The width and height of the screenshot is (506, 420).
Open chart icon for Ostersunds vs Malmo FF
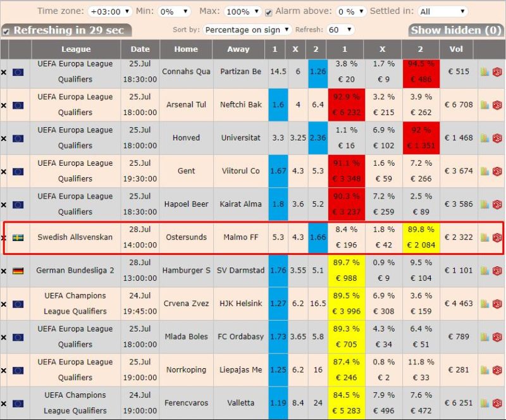[x=485, y=237]
